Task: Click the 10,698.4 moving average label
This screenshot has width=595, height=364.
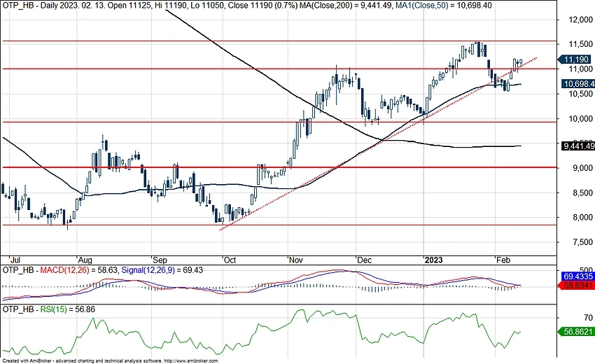Action: pos(578,84)
